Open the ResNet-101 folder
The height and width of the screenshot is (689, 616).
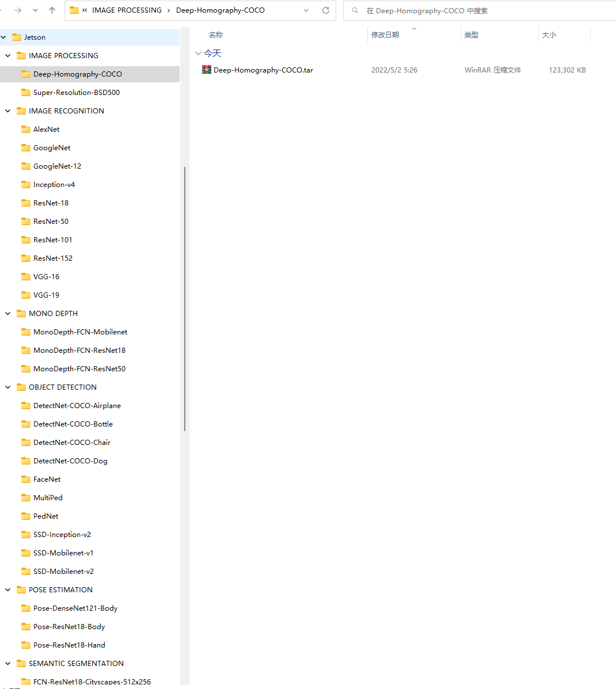53,240
